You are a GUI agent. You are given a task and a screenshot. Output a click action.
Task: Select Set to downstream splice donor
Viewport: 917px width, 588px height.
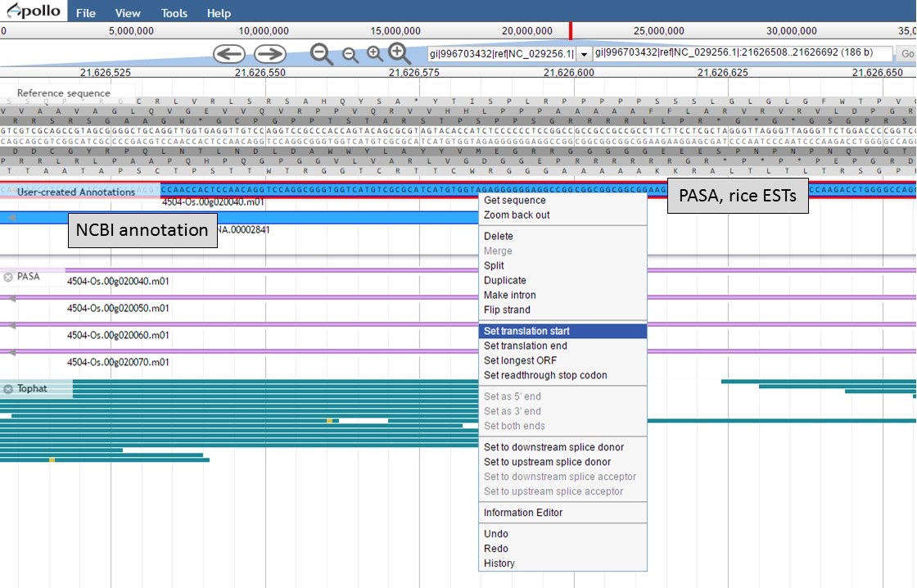pyautogui.click(x=562, y=447)
